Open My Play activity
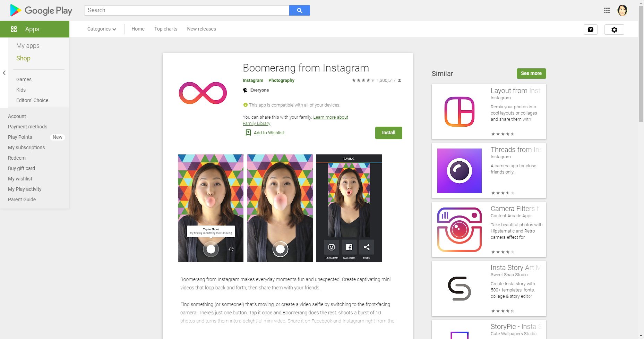The image size is (644, 339). point(25,189)
